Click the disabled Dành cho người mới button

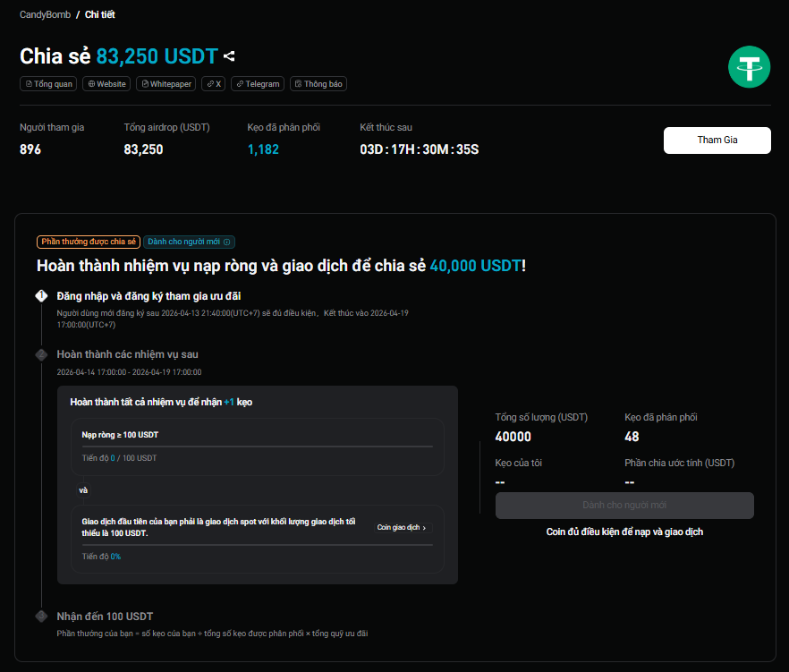pyautogui.click(x=624, y=505)
